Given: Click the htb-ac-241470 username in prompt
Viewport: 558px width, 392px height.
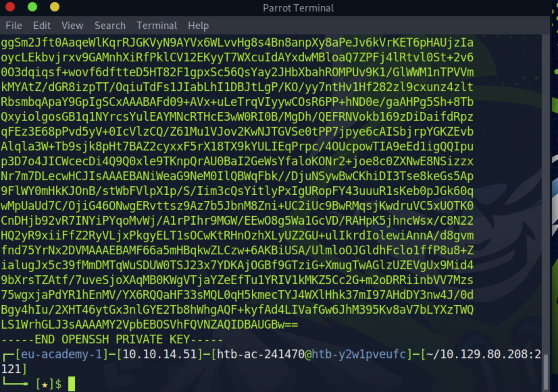Looking at the screenshot, I should point(261,354).
